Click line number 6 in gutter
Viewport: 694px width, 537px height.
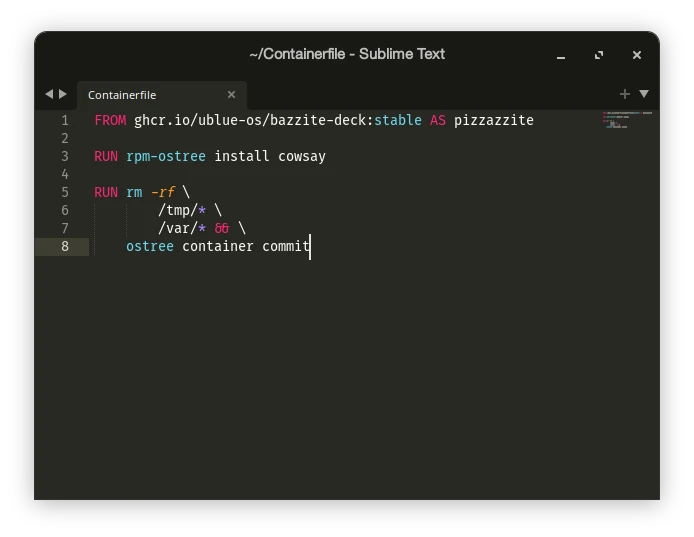pos(65,210)
